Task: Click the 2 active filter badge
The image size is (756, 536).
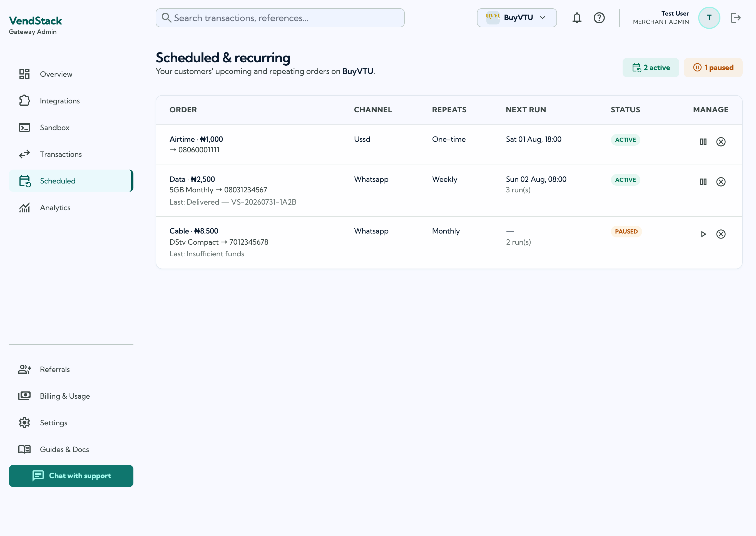Action: pyautogui.click(x=651, y=68)
